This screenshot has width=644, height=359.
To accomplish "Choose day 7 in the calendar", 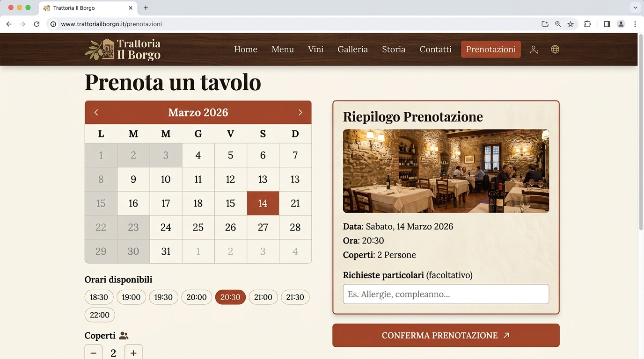I will (295, 155).
